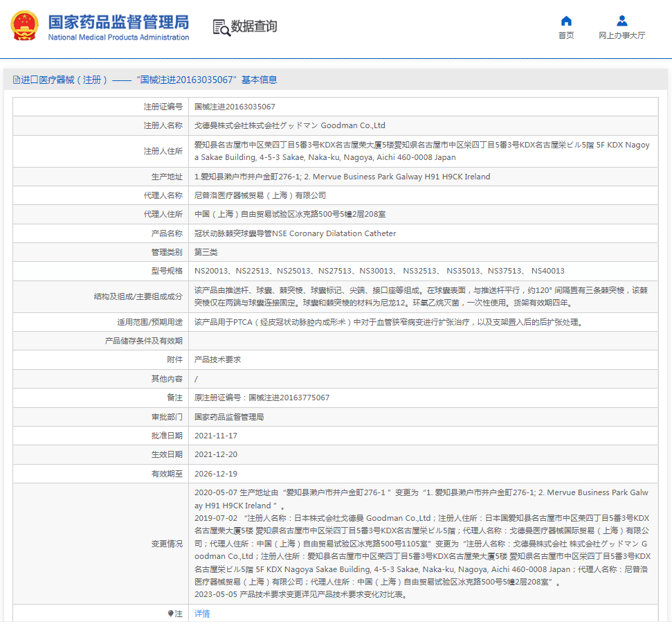Click the agent name 尼普洛医疗器械贸易 cell
The width and height of the screenshot is (672, 624).
(x=260, y=195)
